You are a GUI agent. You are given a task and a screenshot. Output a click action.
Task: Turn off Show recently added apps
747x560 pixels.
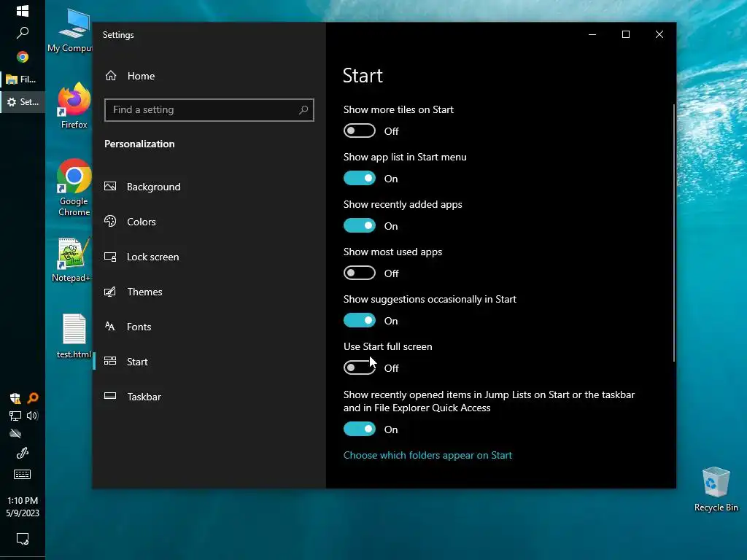click(360, 226)
